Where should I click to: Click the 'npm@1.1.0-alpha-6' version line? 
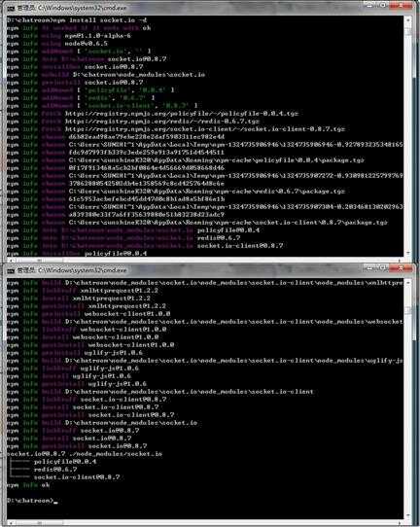pyautogui.click(x=97, y=36)
